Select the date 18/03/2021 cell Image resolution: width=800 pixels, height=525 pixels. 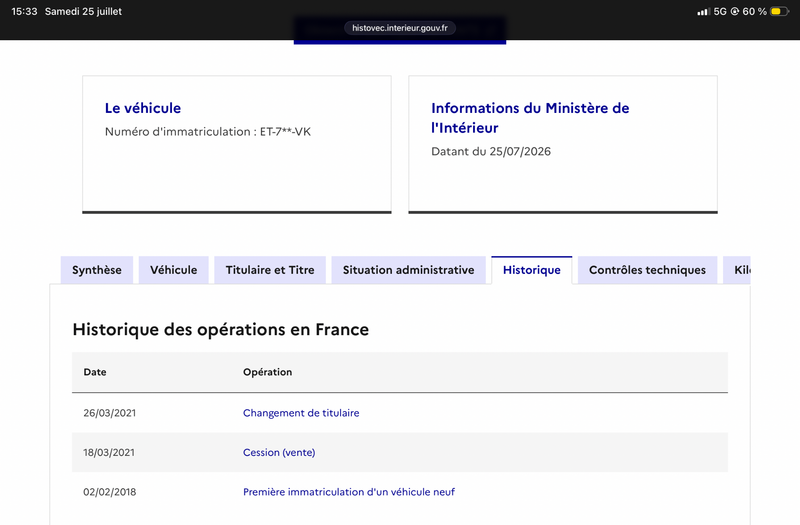click(x=109, y=453)
